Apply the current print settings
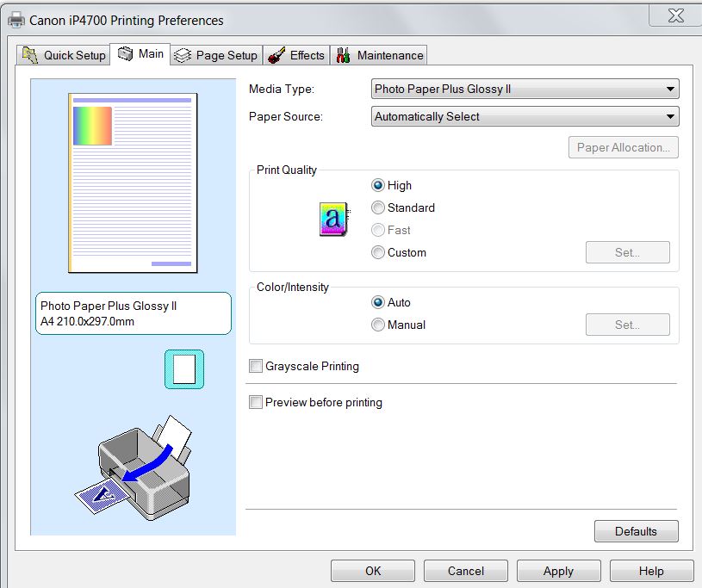The image size is (702, 588). 558,571
